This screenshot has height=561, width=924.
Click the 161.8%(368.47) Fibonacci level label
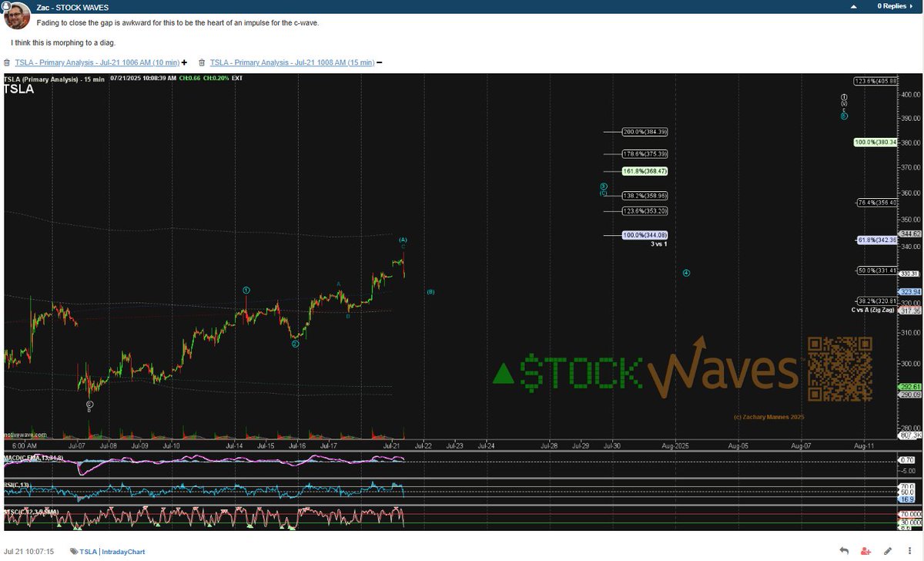[645, 171]
